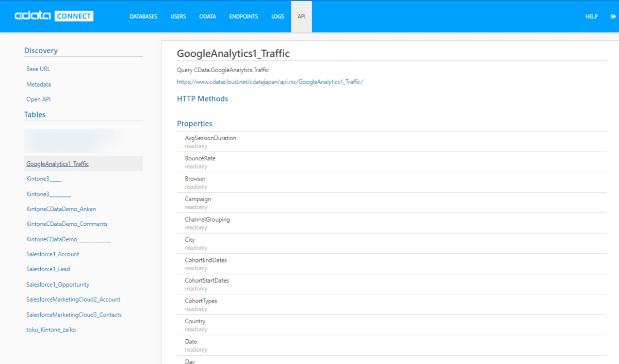
Task: Open the Salesforce1_Opportunity table
Action: 58,285
